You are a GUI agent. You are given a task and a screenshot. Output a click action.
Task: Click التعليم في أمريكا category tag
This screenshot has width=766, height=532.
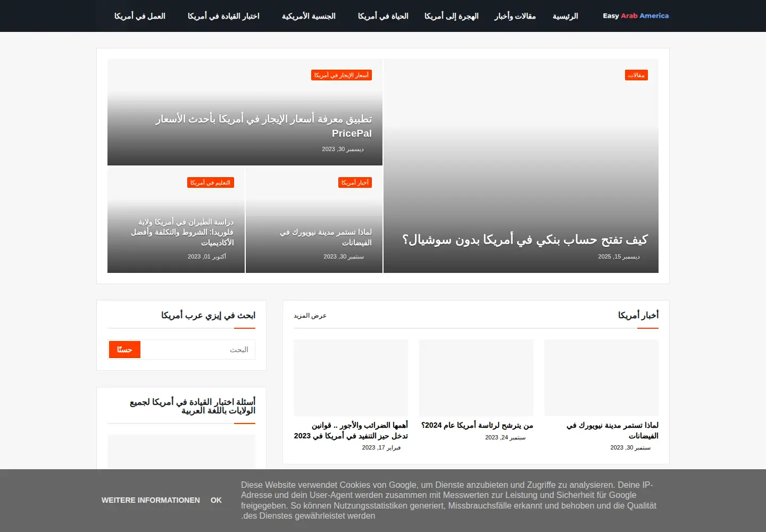click(x=211, y=182)
